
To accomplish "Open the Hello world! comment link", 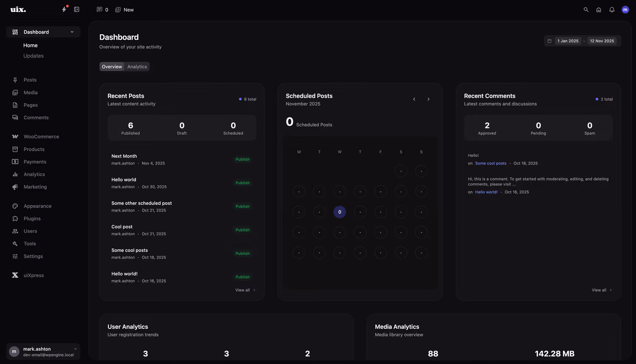I will (486, 192).
